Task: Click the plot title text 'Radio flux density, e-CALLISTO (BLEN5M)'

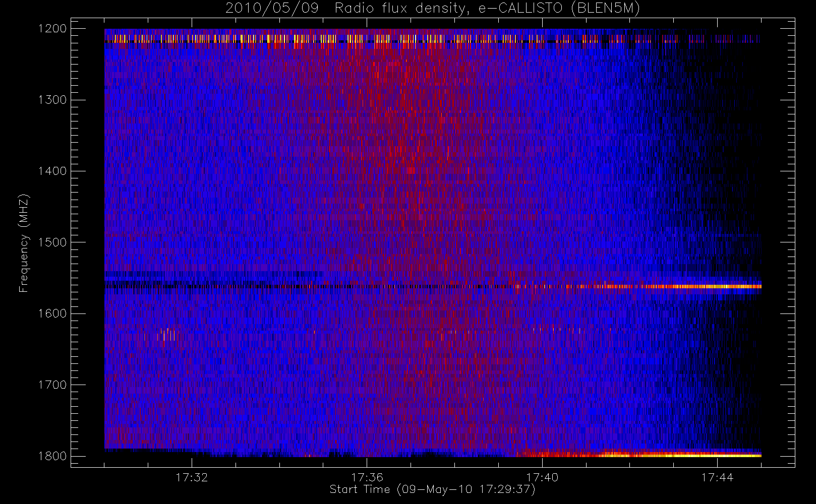Action: [x=487, y=9]
